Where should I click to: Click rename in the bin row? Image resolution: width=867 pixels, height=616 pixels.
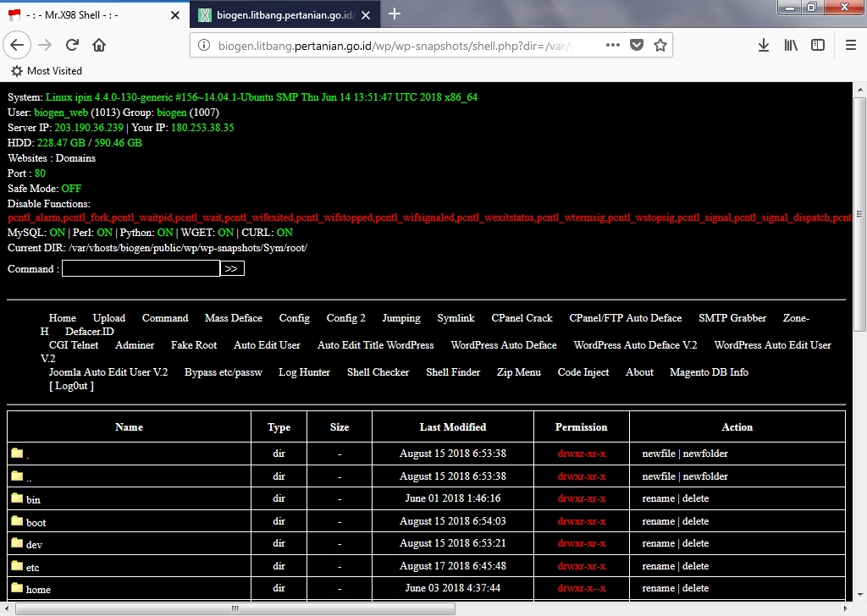pyautogui.click(x=659, y=498)
